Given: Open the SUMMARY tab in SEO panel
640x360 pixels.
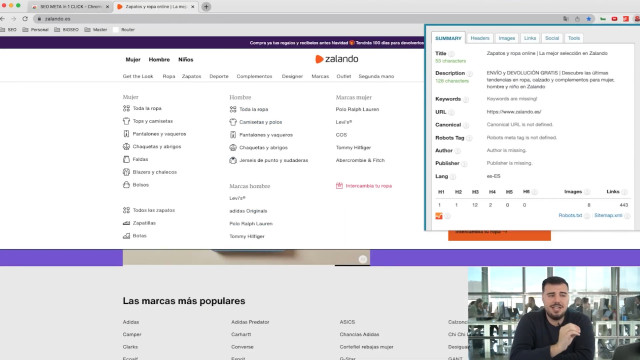Looking at the screenshot, I should (x=448, y=38).
